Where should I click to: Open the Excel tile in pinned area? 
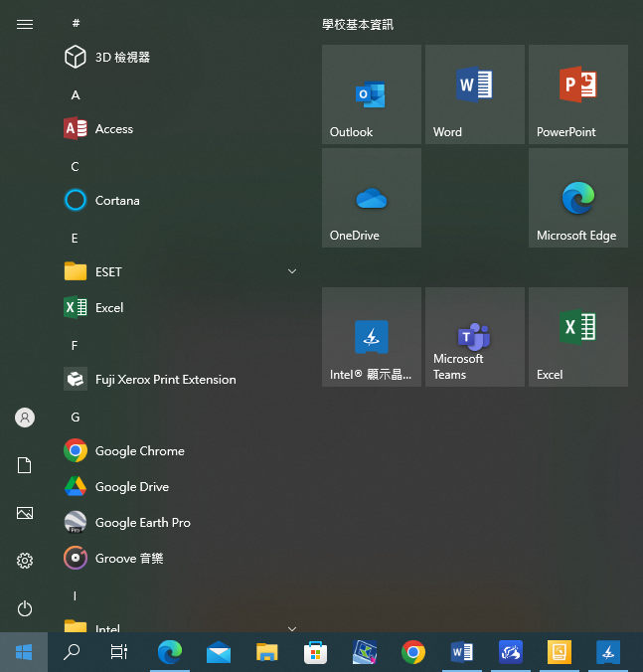pos(578,337)
